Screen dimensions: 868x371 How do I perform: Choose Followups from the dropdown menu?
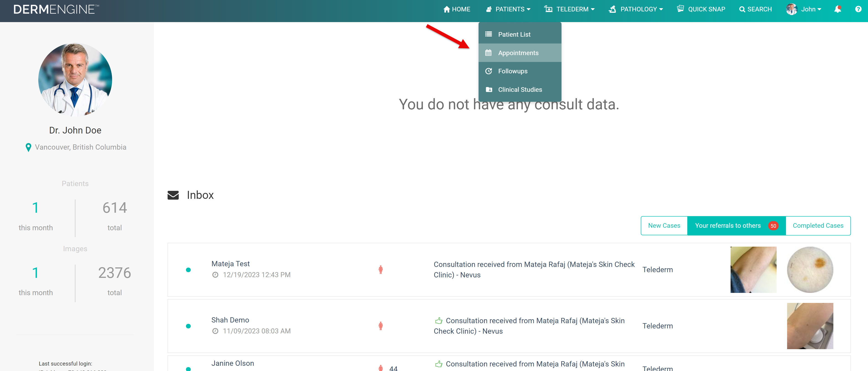pyautogui.click(x=520, y=71)
